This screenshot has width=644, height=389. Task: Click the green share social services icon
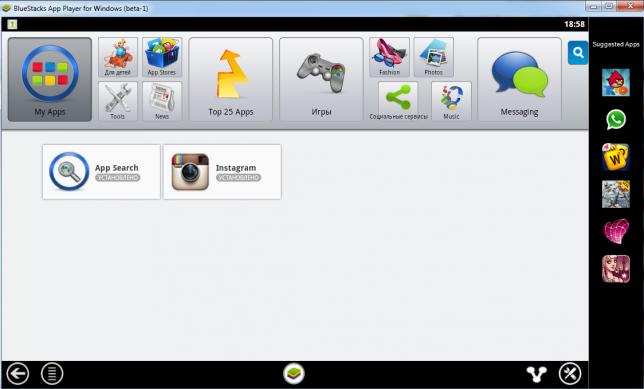[x=398, y=101]
